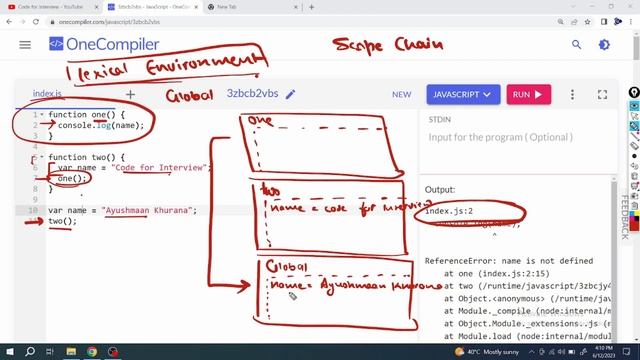Image resolution: width=640 pixels, height=360 pixels.
Task: Show hidden system tray icons
Action: tap(531, 351)
